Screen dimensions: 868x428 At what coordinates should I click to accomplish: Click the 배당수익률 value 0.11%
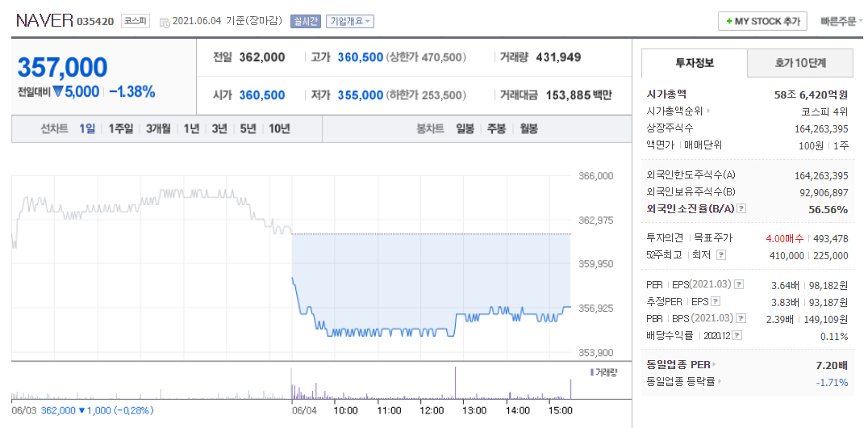click(x=833, y=335)
